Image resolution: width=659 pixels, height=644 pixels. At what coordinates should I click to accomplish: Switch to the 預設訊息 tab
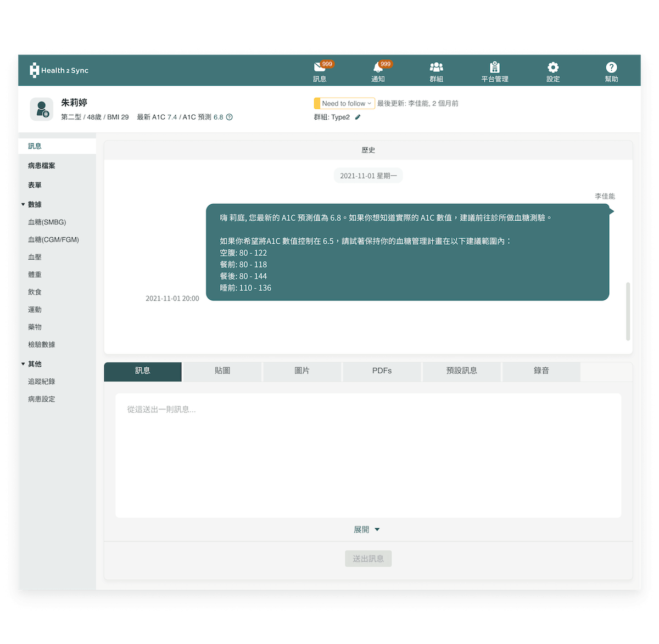(x=461, y=371)
